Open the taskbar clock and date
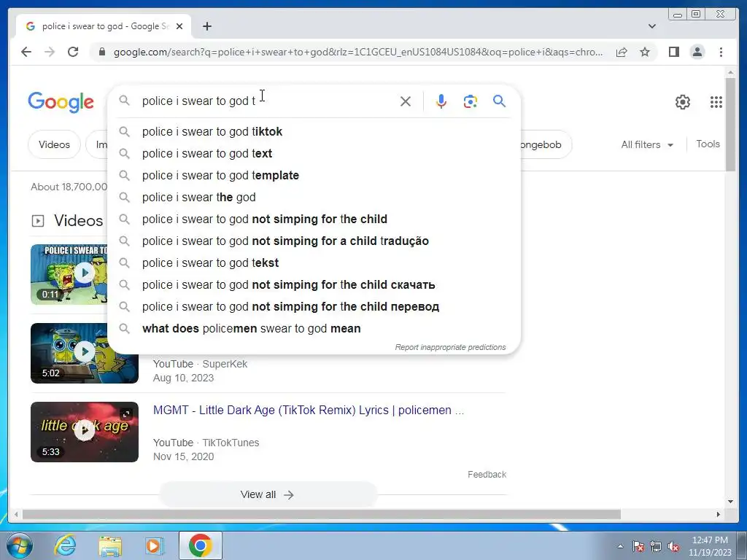 [710, 546]
